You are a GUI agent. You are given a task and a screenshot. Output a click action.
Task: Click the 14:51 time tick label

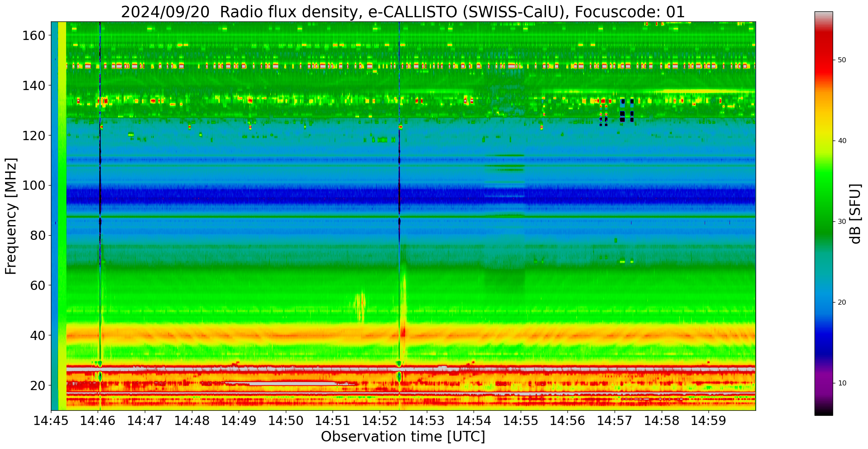pyautogui.click(x=333, y=420)
